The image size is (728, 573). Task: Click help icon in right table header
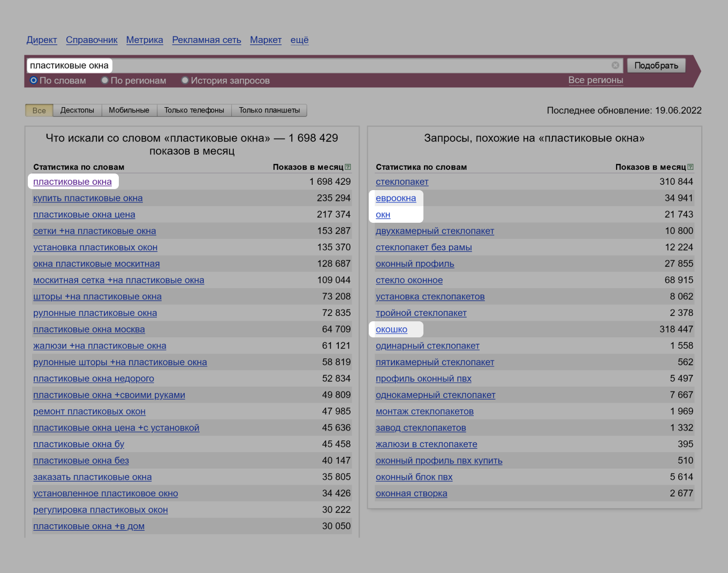(x=691, y=167)
